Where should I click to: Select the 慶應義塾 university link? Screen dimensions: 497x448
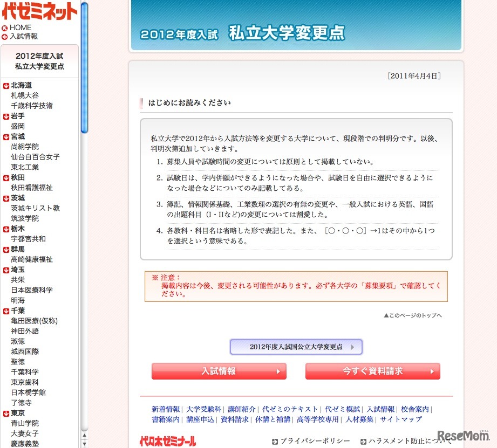pos(25,443)
